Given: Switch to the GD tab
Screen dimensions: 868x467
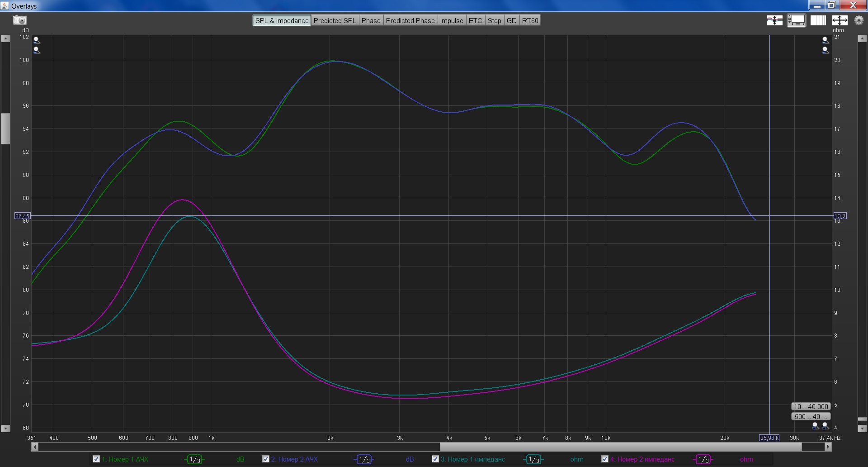Looking at the screenshot, I should 512,21.
